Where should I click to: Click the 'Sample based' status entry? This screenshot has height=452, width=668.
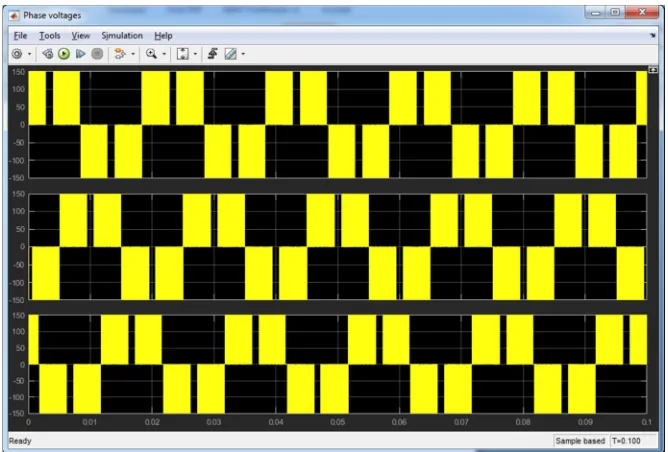tap(580, 441)
